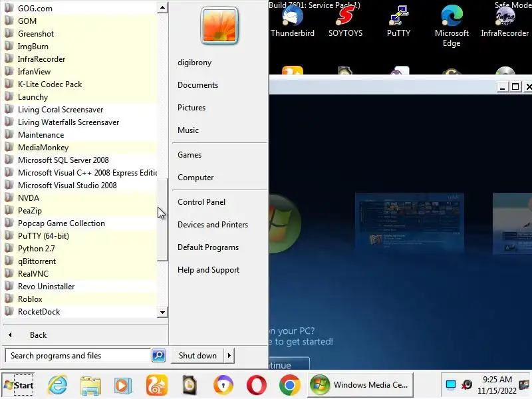Open Microsoft Visual C++ 2008 Express folder

(80, 173)
